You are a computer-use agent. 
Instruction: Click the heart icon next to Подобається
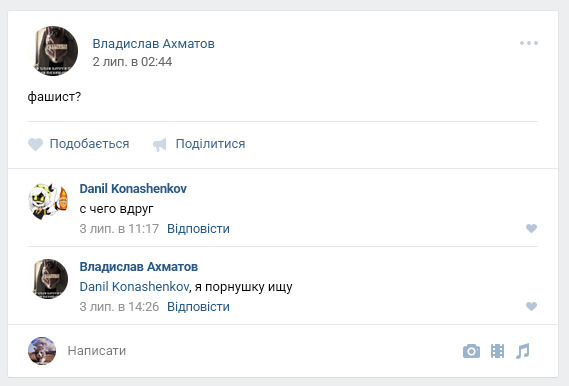36,144
